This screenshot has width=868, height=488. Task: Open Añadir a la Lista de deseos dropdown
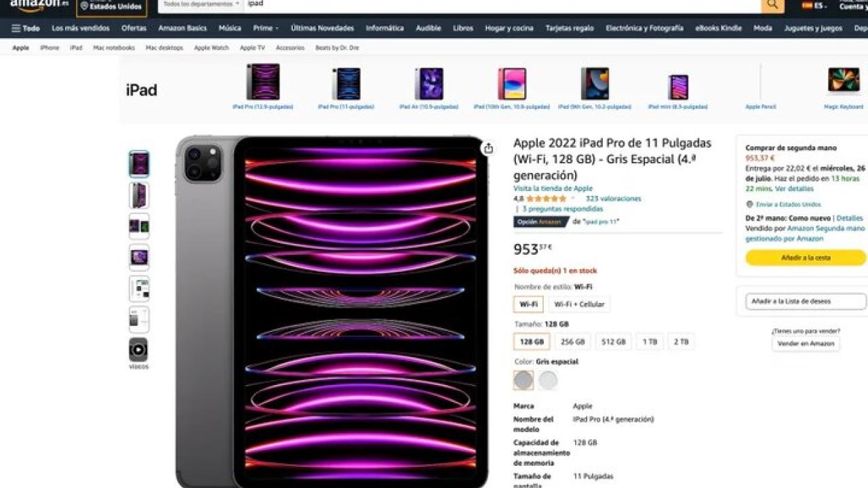pyautogui.click(x=806, y=301)
